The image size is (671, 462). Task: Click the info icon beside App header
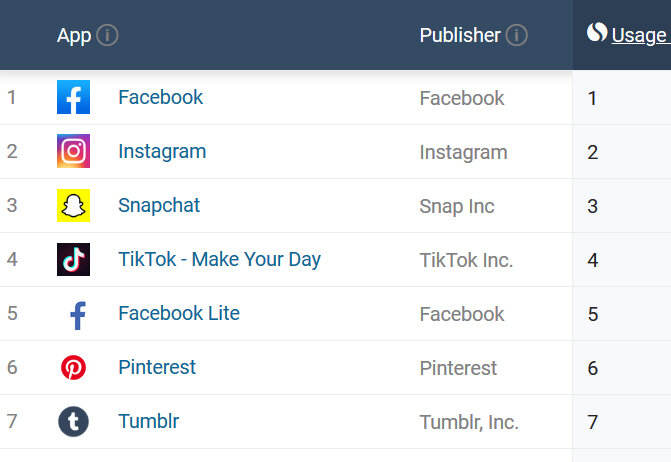pos(107,35)
